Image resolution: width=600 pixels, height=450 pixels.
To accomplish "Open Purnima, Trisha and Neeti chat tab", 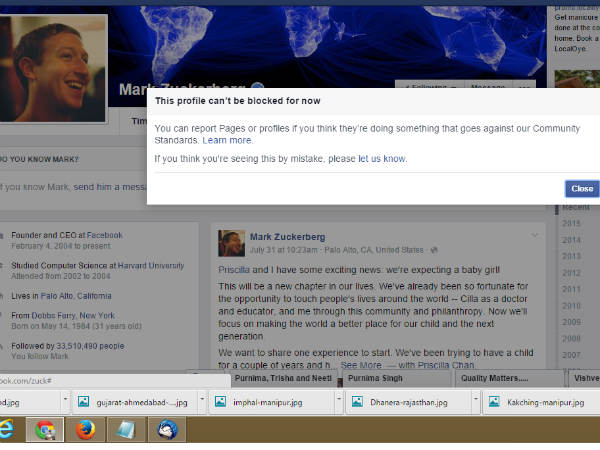I will click(284, 378).
